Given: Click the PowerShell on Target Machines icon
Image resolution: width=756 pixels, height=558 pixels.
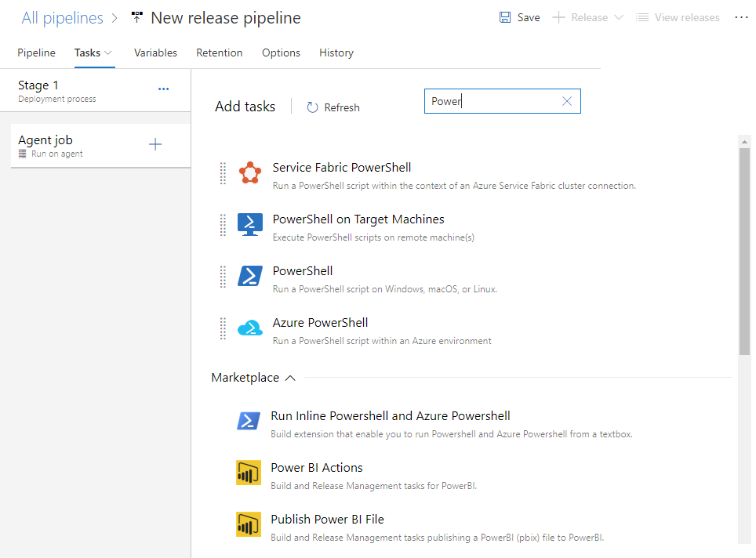Looking at the screenshot, I should coord(249,225).
